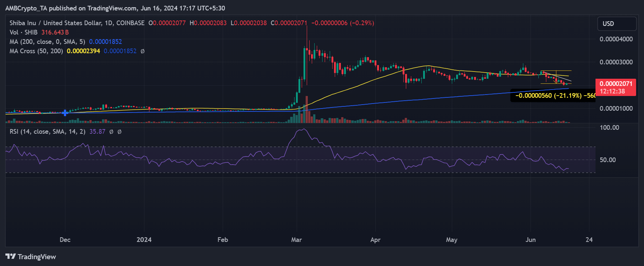Select the Vol · SHIB indicator label

pos(23,32)
